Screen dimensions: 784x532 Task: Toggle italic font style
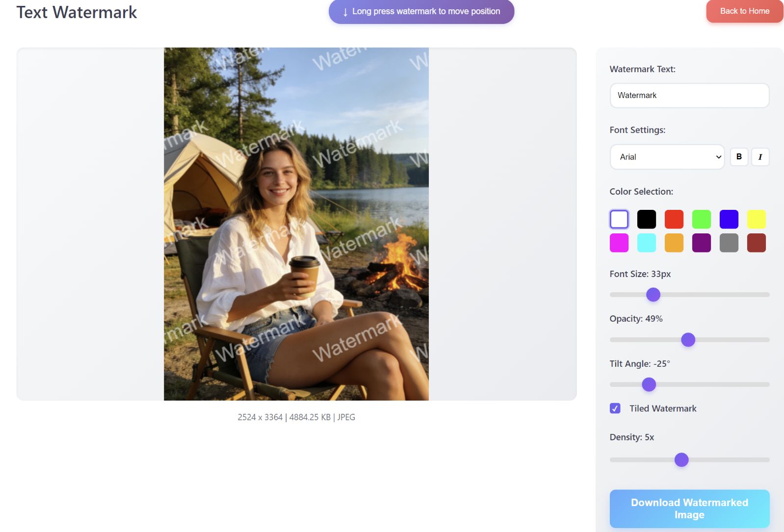click(760, 157)
